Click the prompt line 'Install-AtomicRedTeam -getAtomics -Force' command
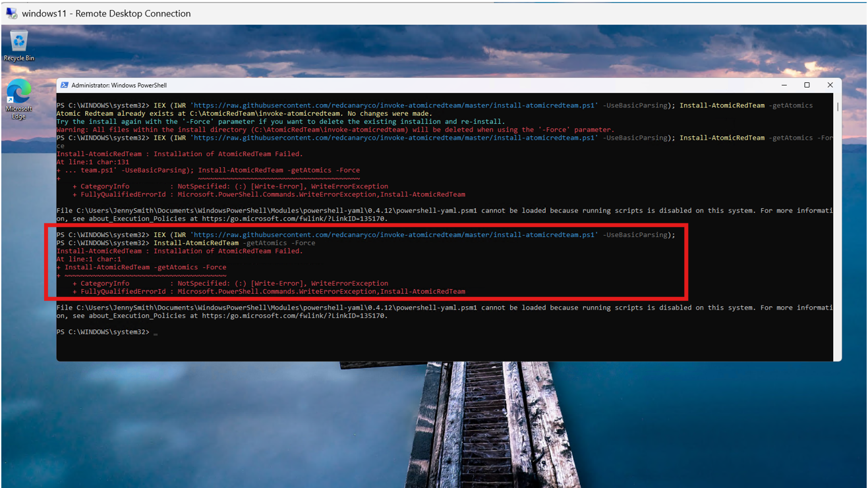Image resolution: width=868 pixels, height=488 pixels. click(x=234, y=243)
